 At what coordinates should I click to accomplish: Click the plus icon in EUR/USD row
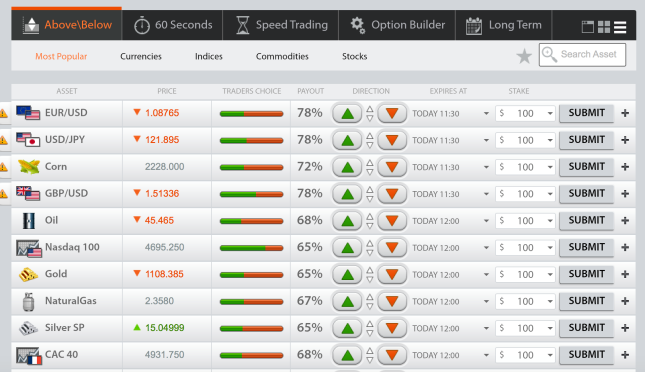point(625,113)
